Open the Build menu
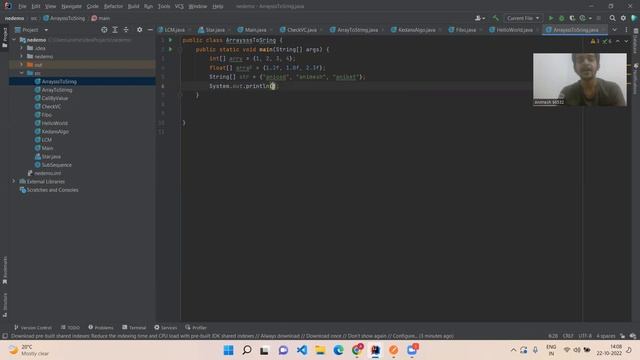The width and height of the screenshot is (640, 360). pos(133,7)
